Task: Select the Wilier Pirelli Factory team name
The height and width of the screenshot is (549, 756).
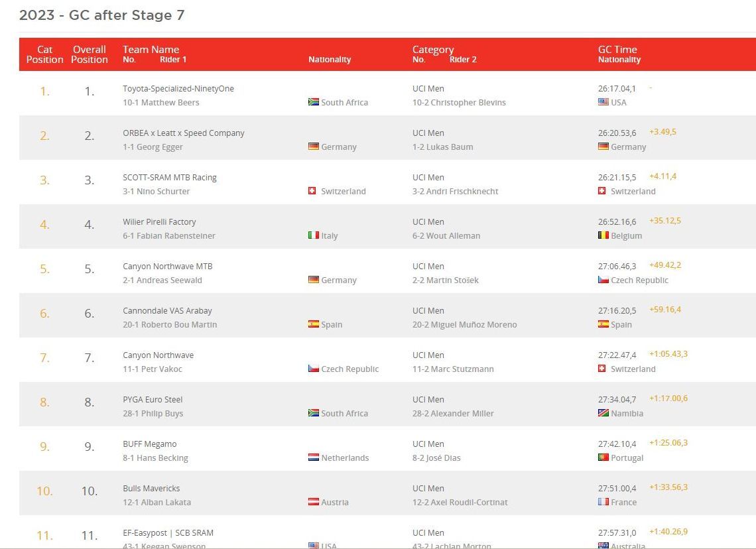Action: coord(159,222)
